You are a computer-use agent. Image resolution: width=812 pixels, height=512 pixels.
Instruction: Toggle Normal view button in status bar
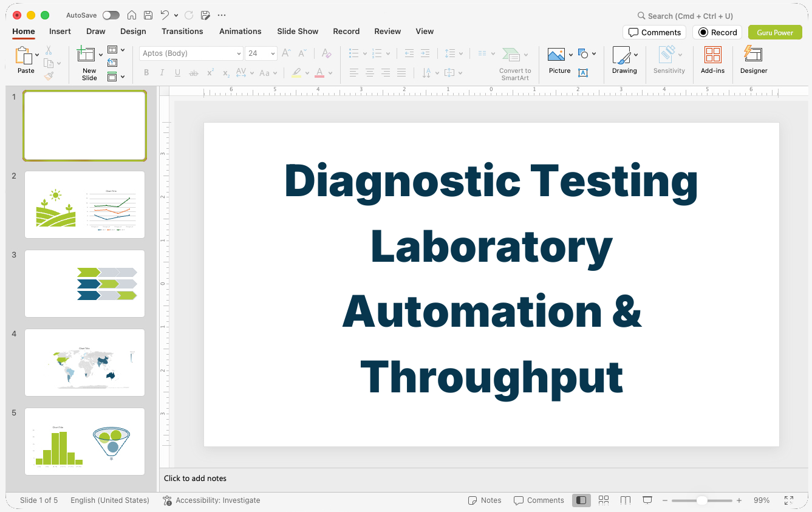pyautogui.click(x=581, y=500)
